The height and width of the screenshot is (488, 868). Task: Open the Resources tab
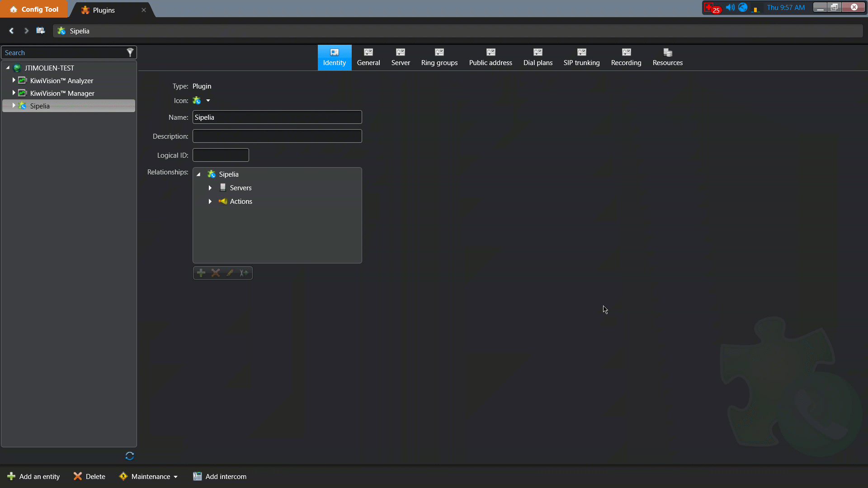pos(668,57)
